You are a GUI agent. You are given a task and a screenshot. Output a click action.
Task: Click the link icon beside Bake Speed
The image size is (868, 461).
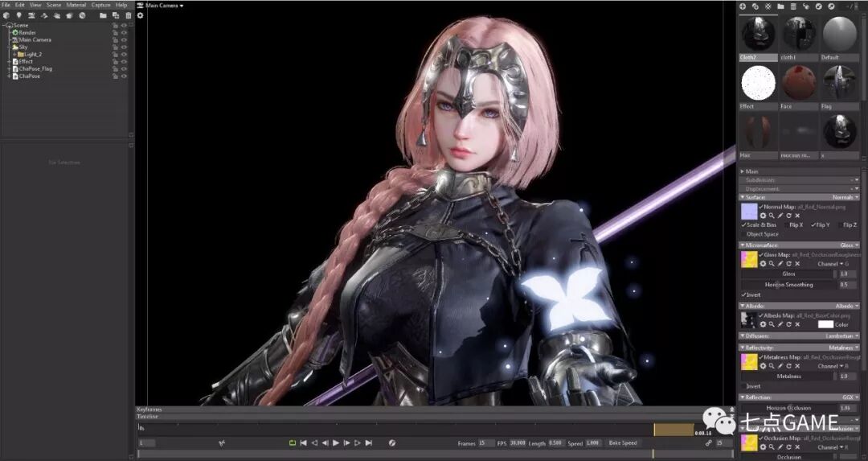(709, 442)
